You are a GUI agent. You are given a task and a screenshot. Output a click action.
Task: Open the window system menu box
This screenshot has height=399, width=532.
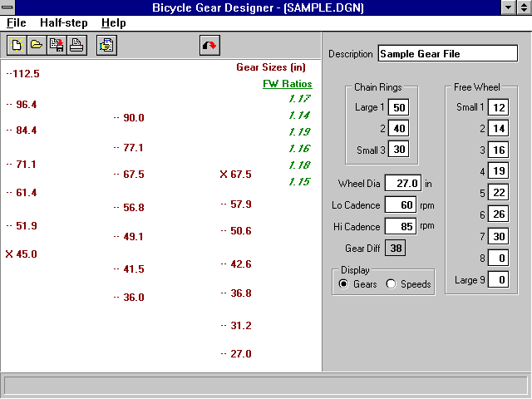[x=8, y=7]
